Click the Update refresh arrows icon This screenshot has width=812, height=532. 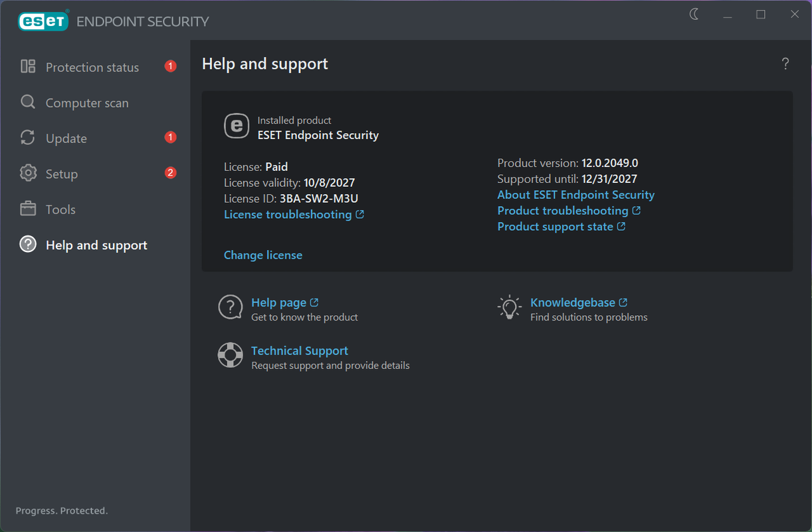point(28,138)
